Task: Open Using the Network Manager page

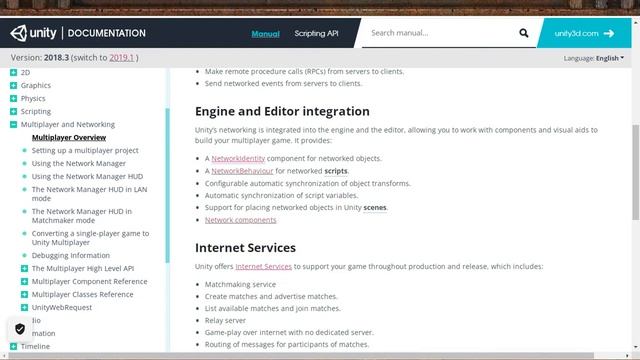Action: [x=79, y=163]
